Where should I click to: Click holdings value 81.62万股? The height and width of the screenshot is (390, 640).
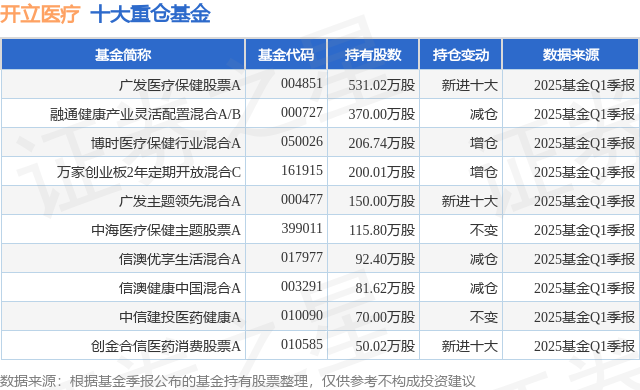[385, 288]
